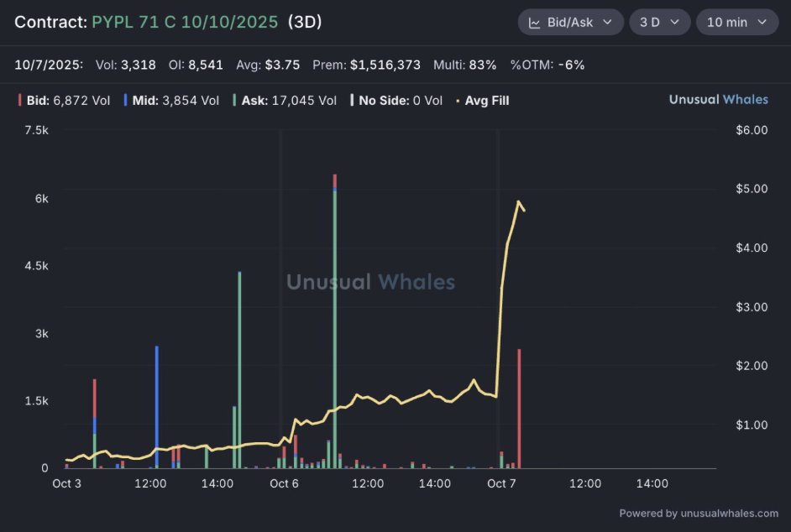791x532 pixels.
Task: Toggle the Avg Fill line legend
Action: pos(486,101)
